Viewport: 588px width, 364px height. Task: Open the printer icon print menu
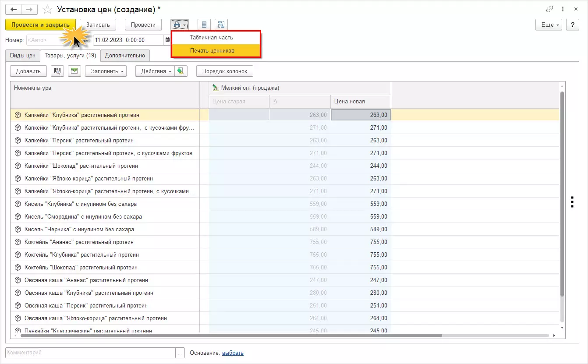click(180, 25)
